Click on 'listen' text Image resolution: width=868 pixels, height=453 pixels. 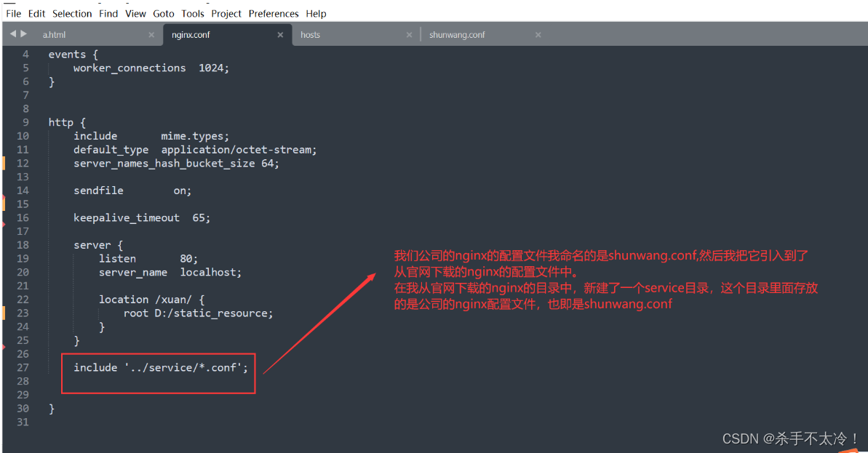click(x=117, y=259)
